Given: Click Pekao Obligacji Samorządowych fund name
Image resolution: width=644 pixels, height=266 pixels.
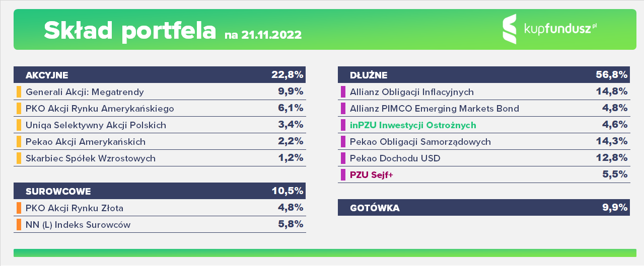Looking at the screenshot, I should (x=420, y=142).
